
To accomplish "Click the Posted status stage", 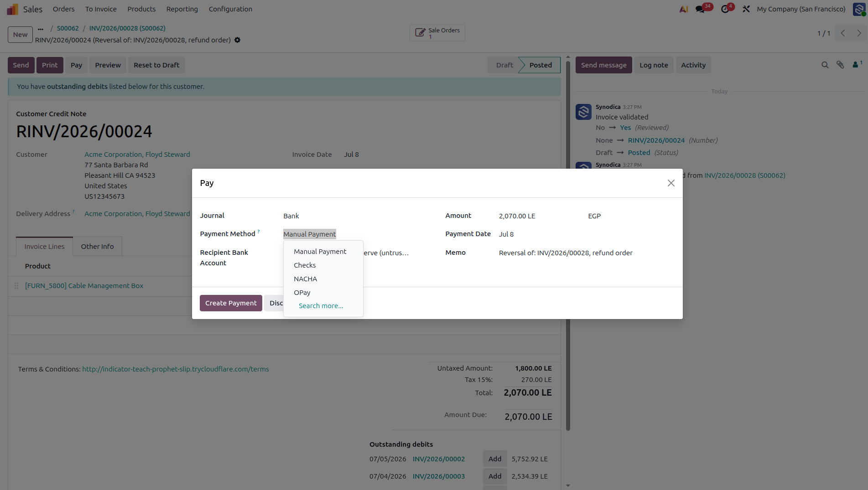I will 541,65.
